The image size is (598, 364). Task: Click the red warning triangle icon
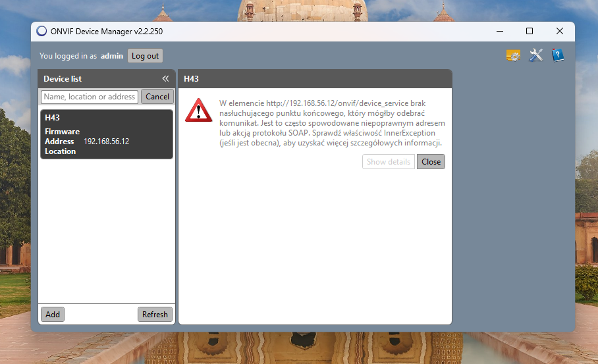tap(198, 110)
